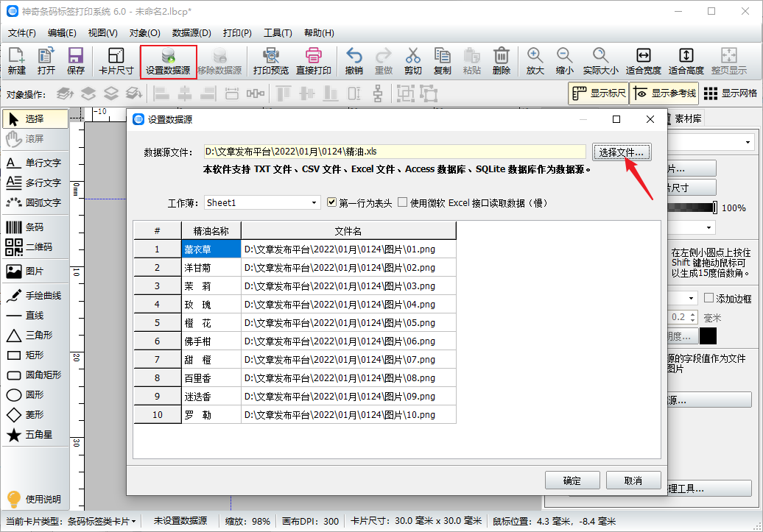
Task: Click the 打开 (Open) toolbar icon
Action: (46, 61)
